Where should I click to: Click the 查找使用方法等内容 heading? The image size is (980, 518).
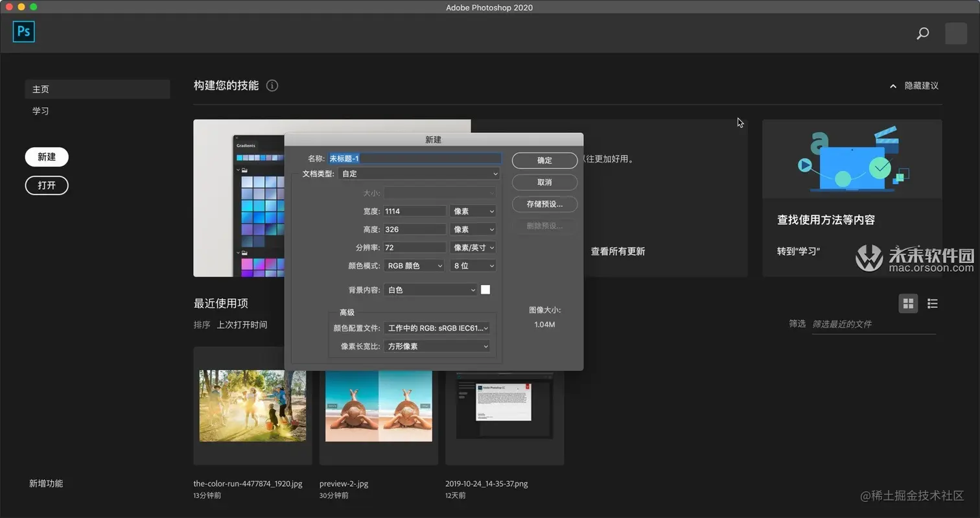(x=826, y=220)
